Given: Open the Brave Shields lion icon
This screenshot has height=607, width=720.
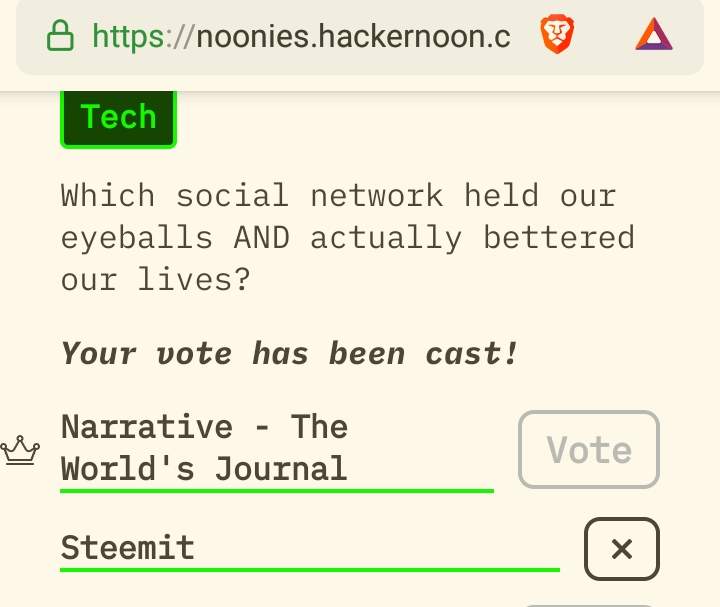Looking at the screenshot, I should point(554,37).
